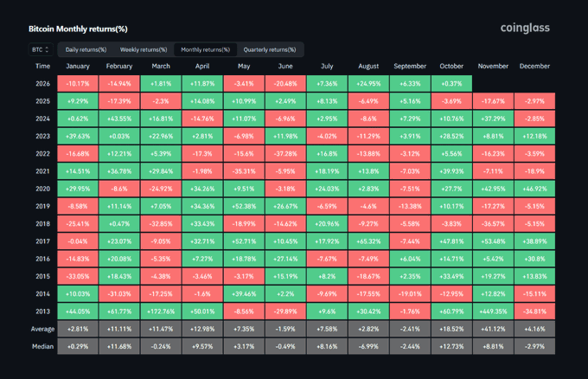Click the -36.57% cell for November 2018

(493, 224)
